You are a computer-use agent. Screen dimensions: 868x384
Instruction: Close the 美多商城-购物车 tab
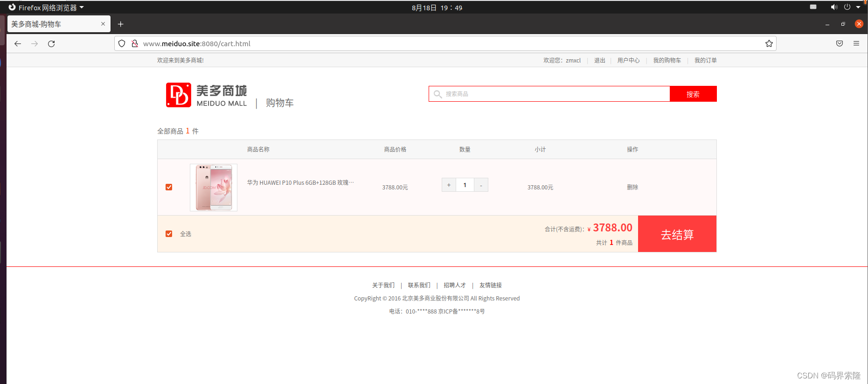click(103, 24)
